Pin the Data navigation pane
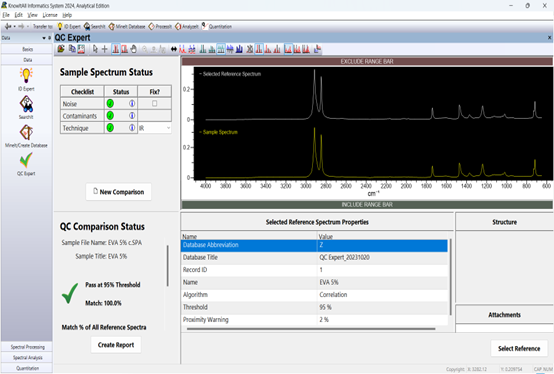Image resolution: width=554 pixels, height=374 pixels. click(49, 38)
